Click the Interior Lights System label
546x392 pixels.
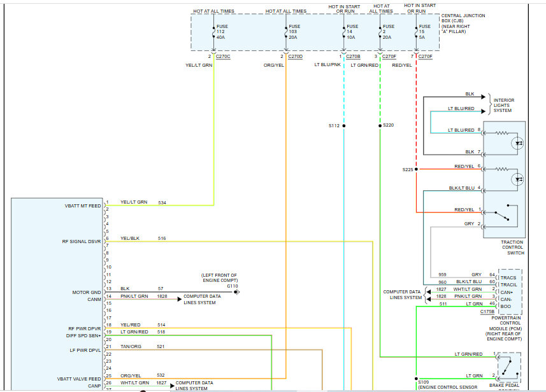[503, 106]
